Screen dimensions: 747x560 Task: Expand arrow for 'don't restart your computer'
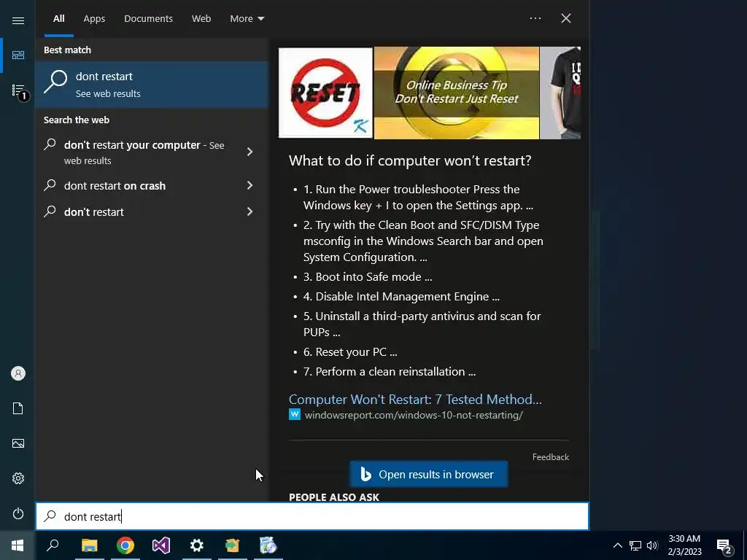coord(249,152)
